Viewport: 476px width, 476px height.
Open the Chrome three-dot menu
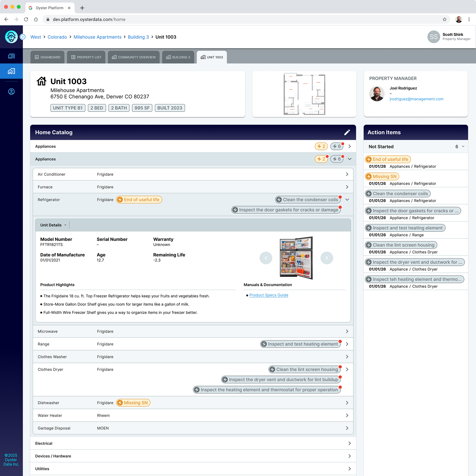(469, 19)
